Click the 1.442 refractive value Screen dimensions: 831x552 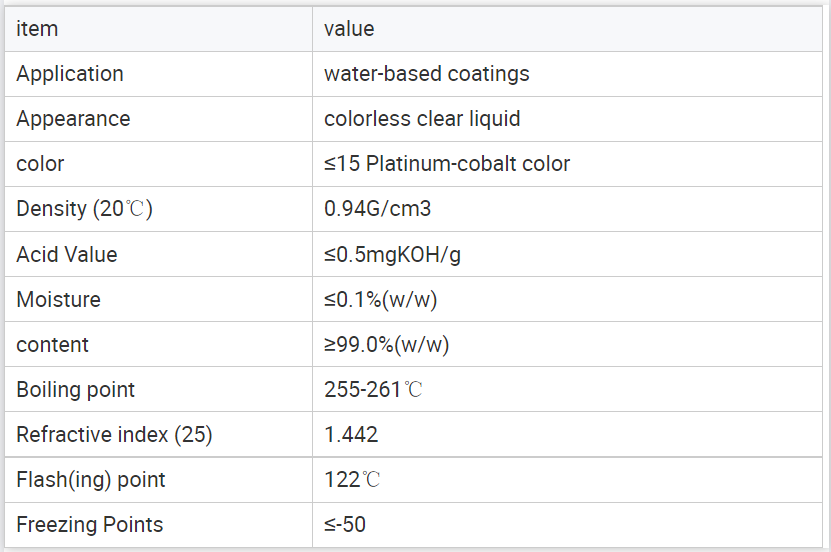pos(351,435)
